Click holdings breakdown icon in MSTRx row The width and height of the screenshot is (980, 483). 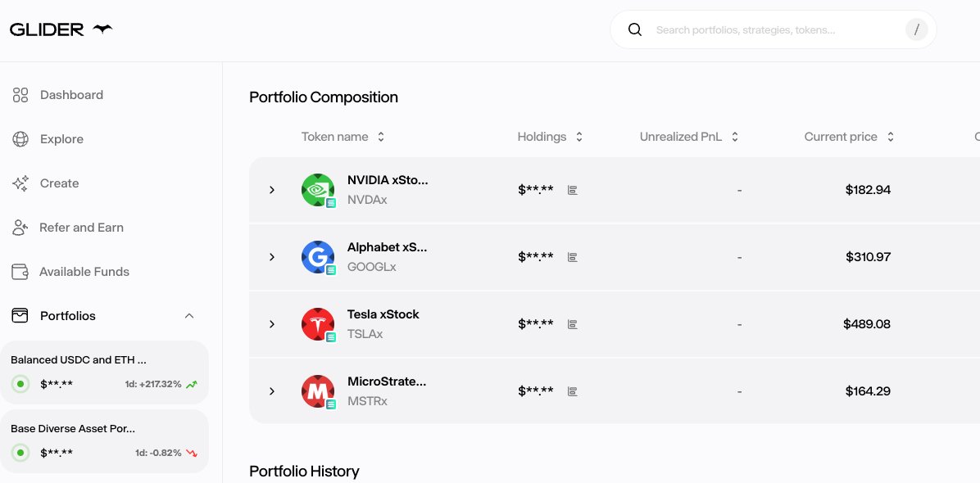click(x=573, y=391)
